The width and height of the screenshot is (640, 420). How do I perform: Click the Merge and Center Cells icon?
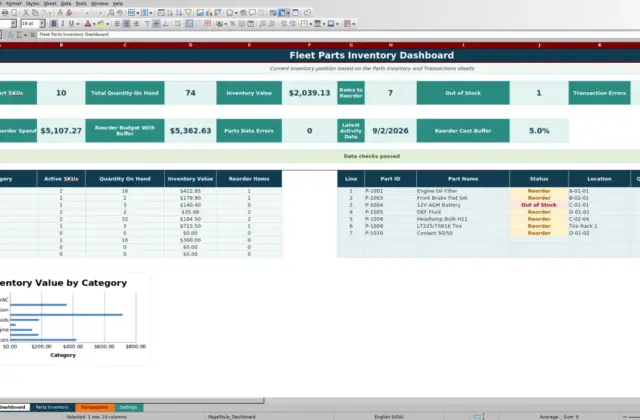point(189,24)
